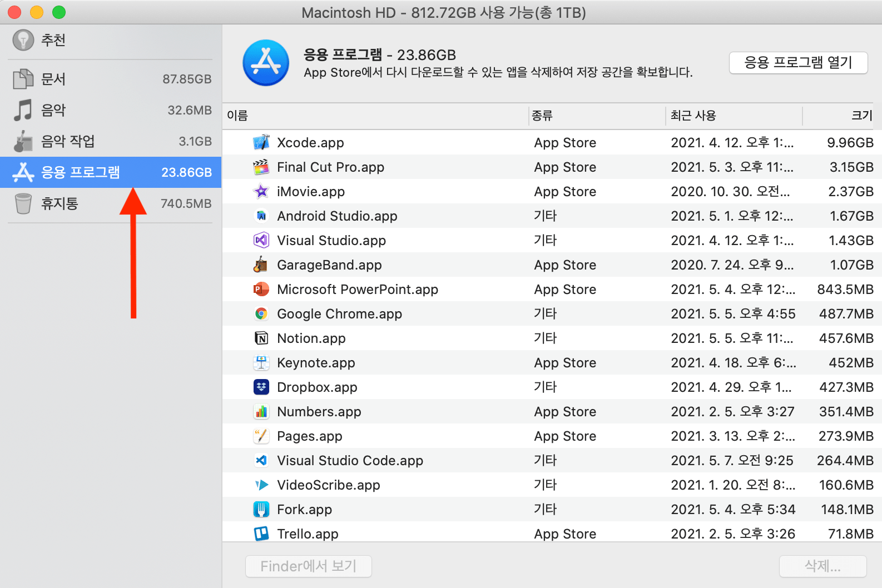
Task: Click the VideoScribe icon
Action: (x=261, y=485)
